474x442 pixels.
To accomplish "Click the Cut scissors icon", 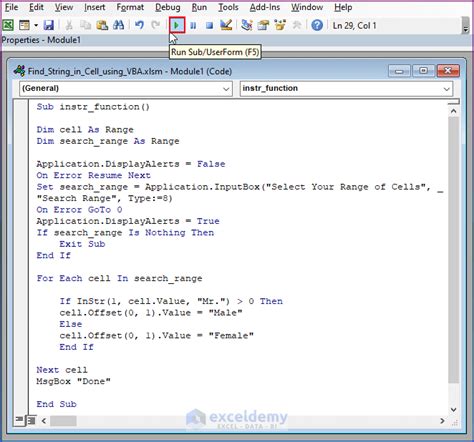I will pyautogui.click(x=69, y=25).
